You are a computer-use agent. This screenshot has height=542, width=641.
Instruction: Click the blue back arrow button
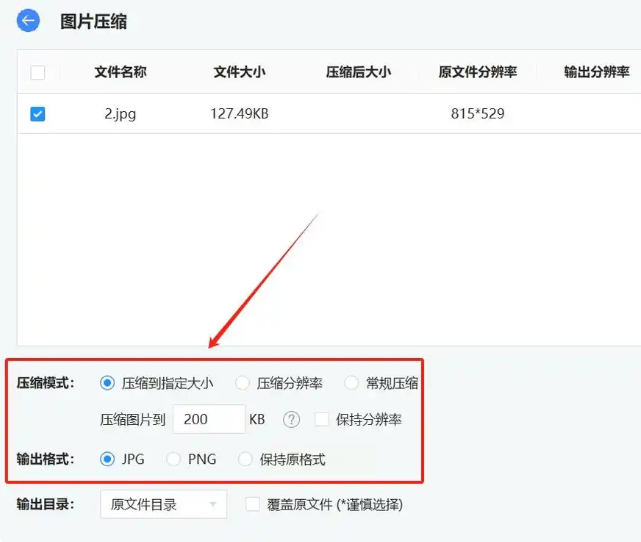pos(28,20)
